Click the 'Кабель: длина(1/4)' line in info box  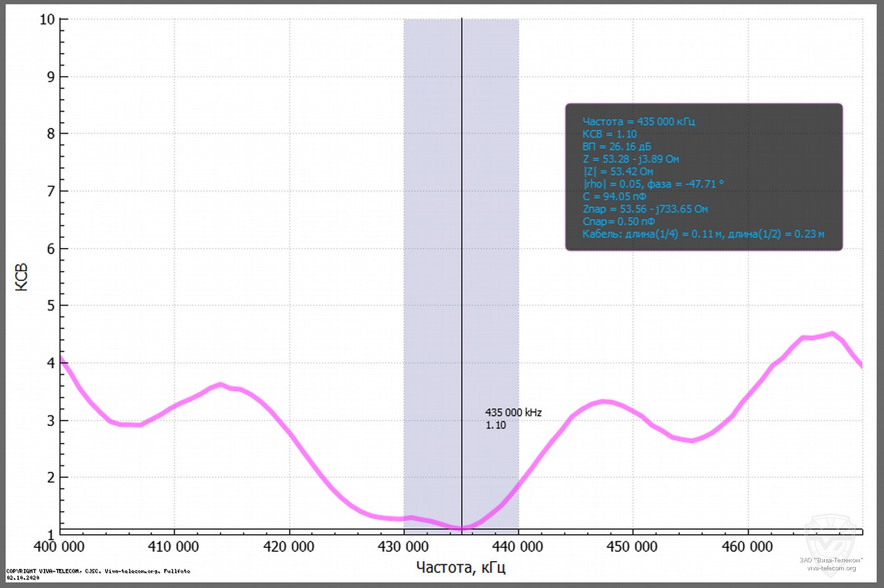[703, 234]
